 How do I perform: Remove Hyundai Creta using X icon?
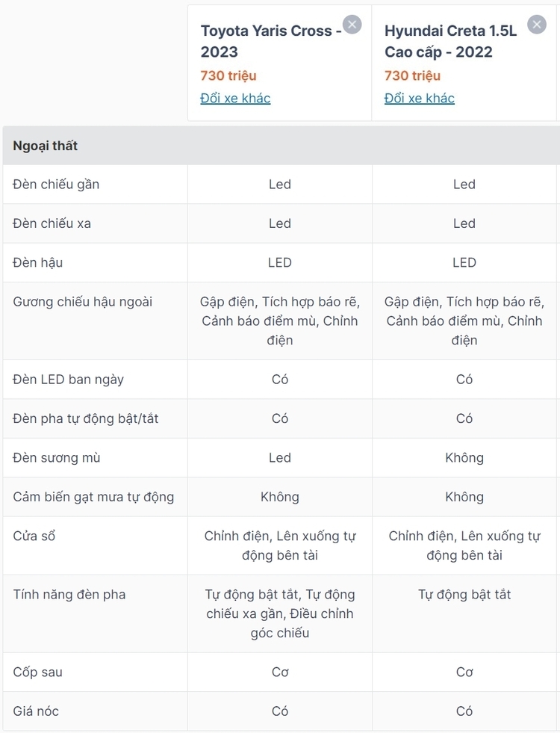(537, 25)
